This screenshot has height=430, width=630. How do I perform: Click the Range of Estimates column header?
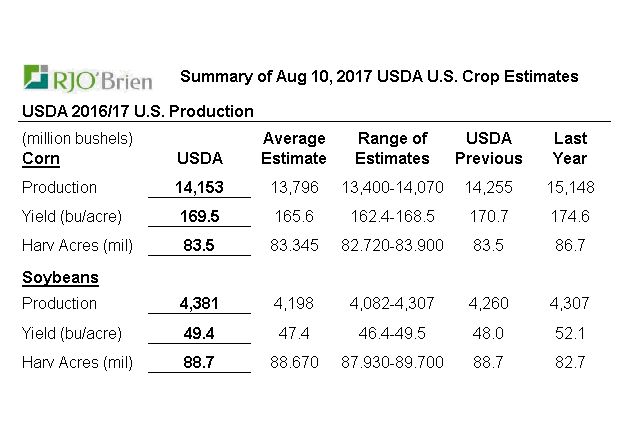tap(392, 148)
